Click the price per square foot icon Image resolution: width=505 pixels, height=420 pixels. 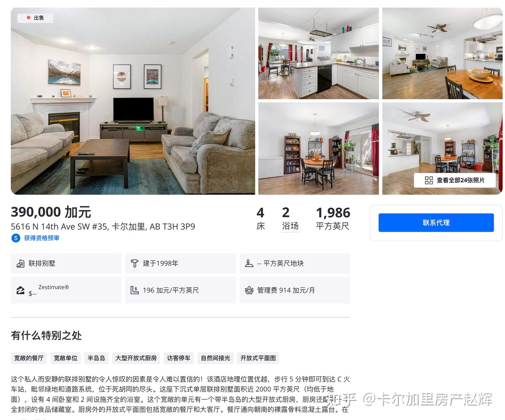(x=135, y=290)
